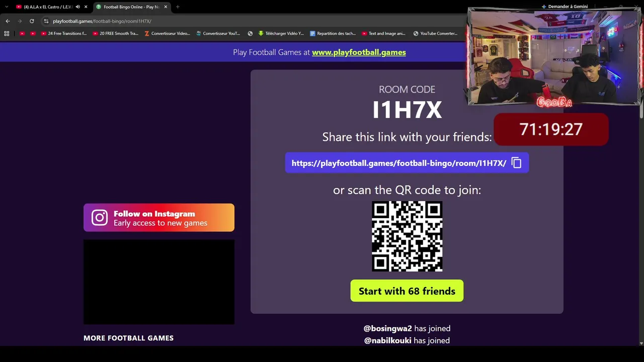This screenshot has width=644, height=362.
Task: Open the 'Convertisseur YouT...' bookmark
Action: [218, 34]
